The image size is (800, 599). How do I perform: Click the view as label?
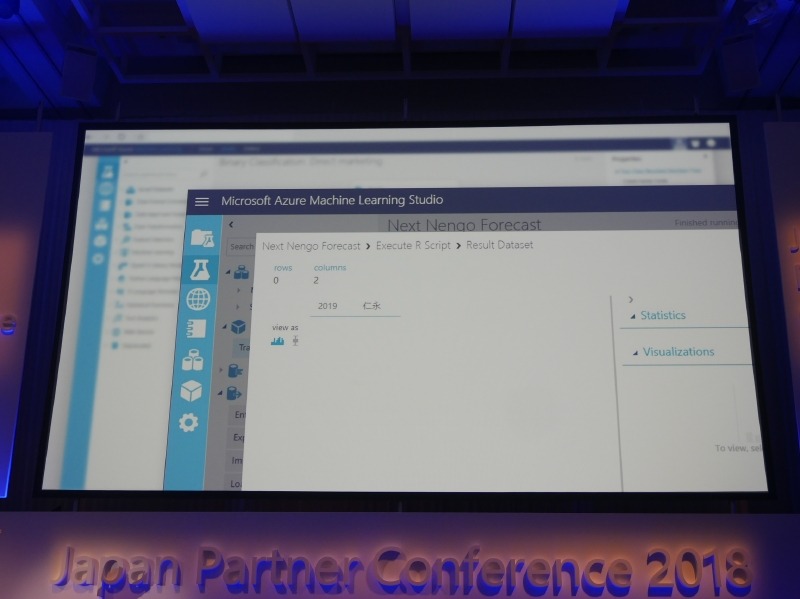coord(285,328)
